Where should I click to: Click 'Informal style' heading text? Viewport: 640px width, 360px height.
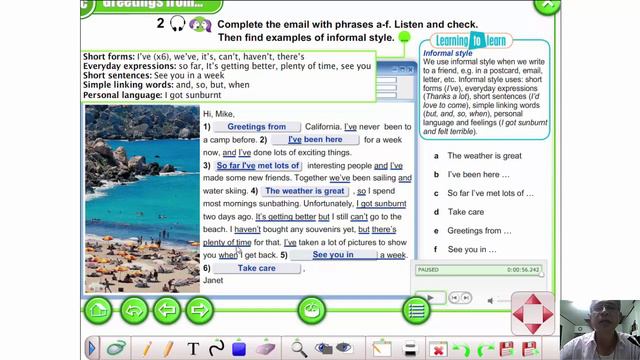coord(447,53)
